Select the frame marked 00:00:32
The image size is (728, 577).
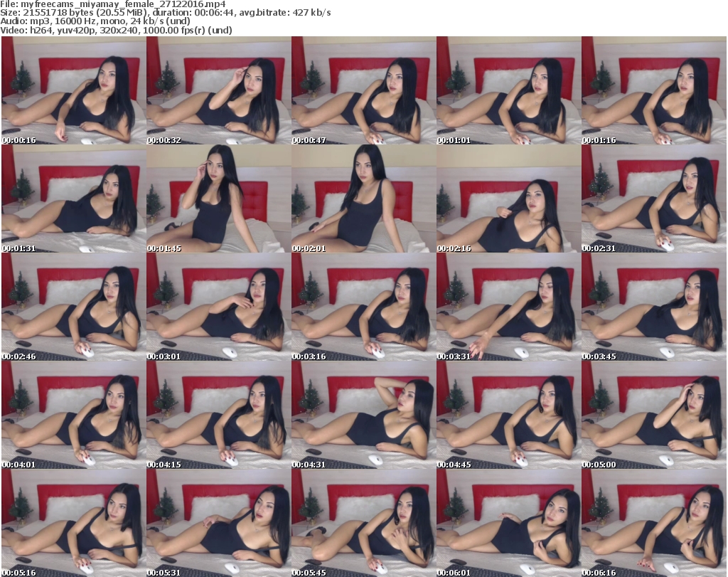point(218,90)
